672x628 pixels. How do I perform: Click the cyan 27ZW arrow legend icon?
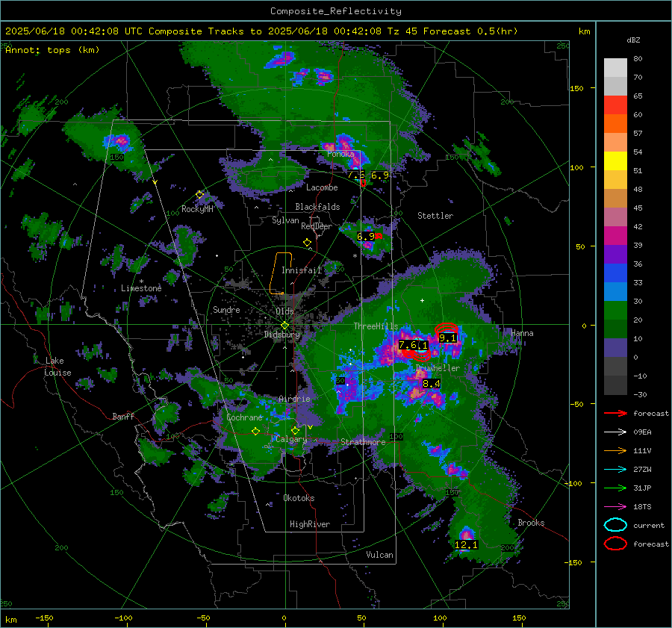pos(615,470)
